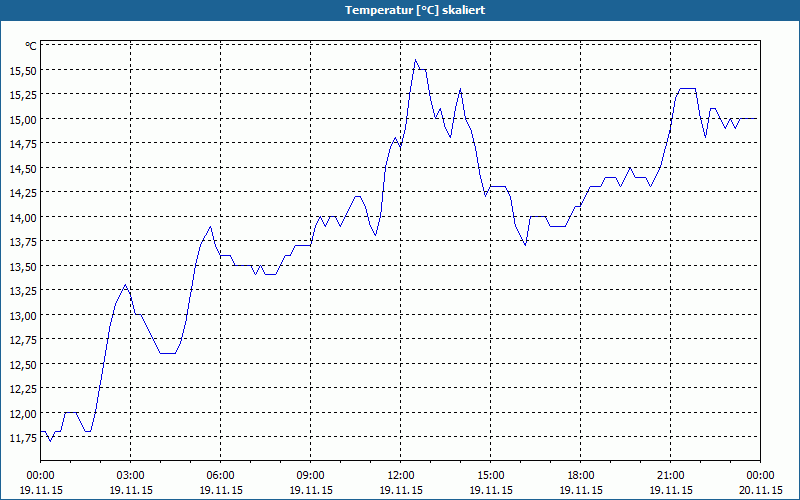The image size is (800, 500).
Task: Click the 21:00 x-axis time label
Action: tap(671, 476)
